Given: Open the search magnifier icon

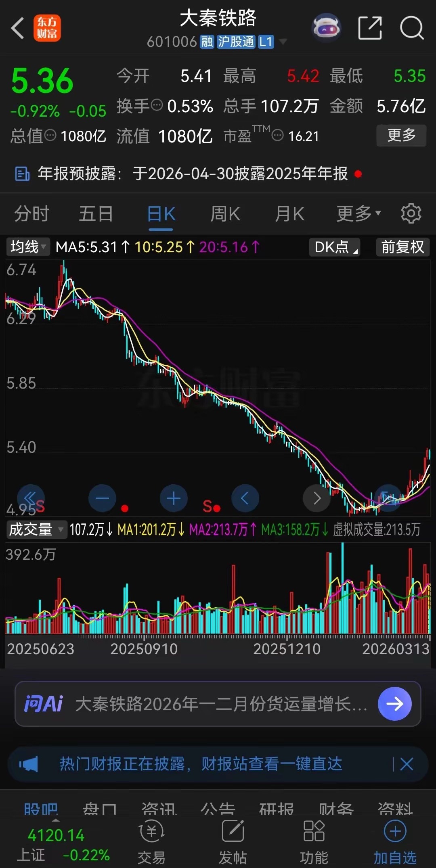Looking at the screenshot, I should pyautogui.click(x=411, y=28).
